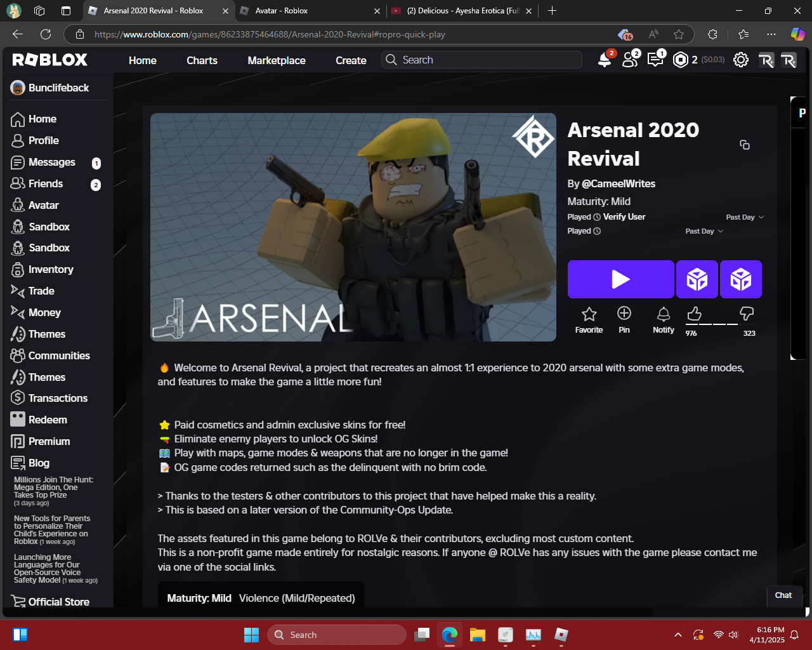Viewport: 812px width, 650px height.
Task: Open Create in the top navigation
Action: [x=351, y=60]
